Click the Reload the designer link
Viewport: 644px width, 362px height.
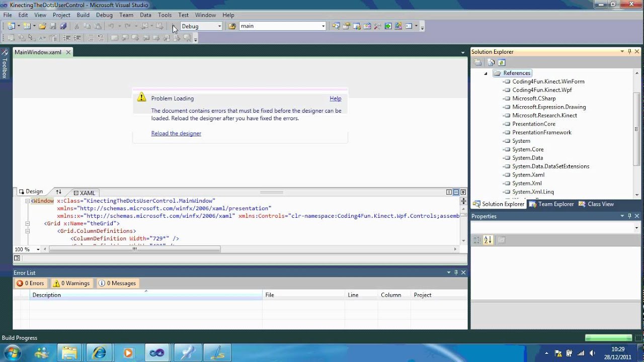[176, 133]
